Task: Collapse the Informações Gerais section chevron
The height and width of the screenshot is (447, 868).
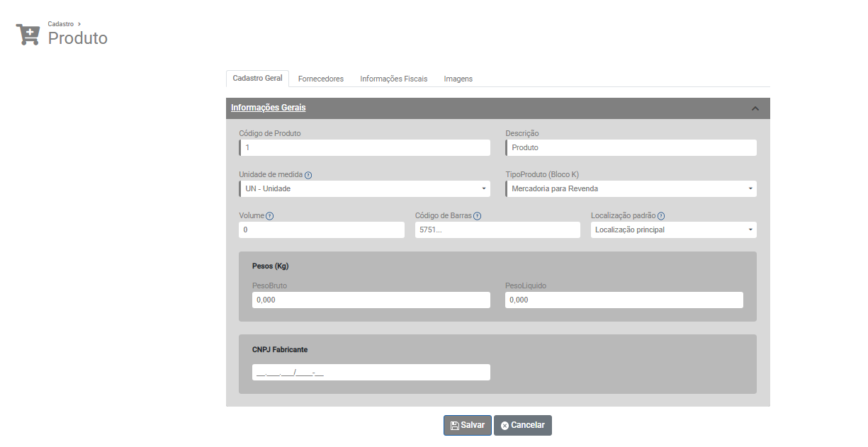Action: 755,108
